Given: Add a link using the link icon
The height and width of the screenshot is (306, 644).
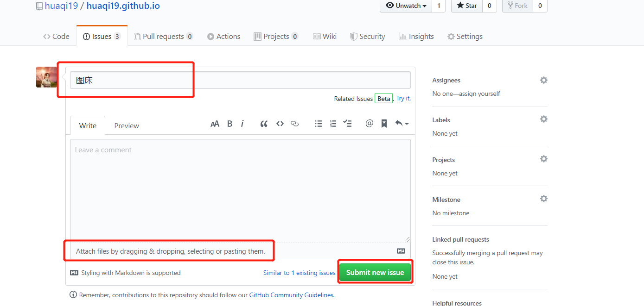Looking at the screenshot, I should [294, 124].
